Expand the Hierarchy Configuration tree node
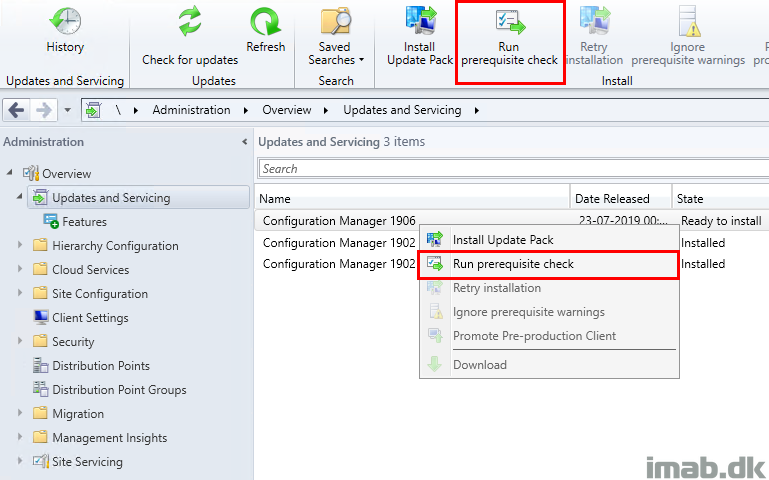This screenshot has width=769, height=480. [x=20, y=246]
